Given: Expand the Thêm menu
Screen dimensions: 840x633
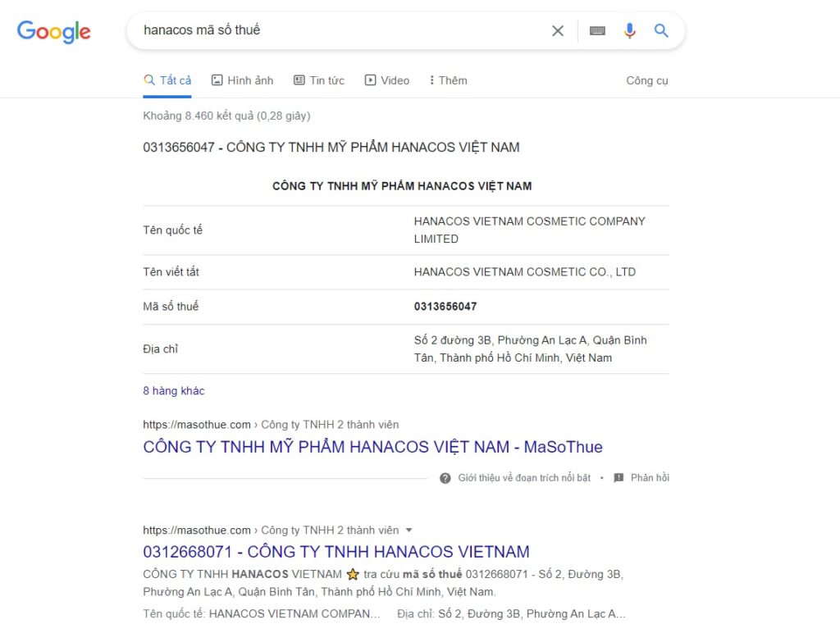Looking at the screenshot, I should point(448,80).
